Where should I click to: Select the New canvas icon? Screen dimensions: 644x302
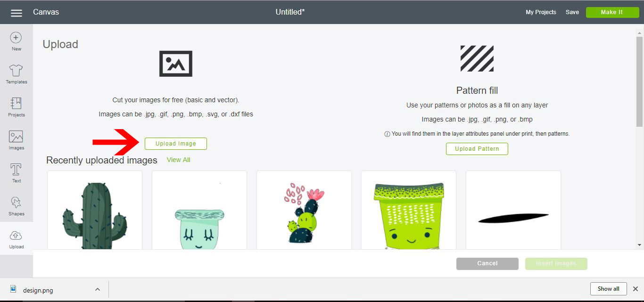coord(16,41)
